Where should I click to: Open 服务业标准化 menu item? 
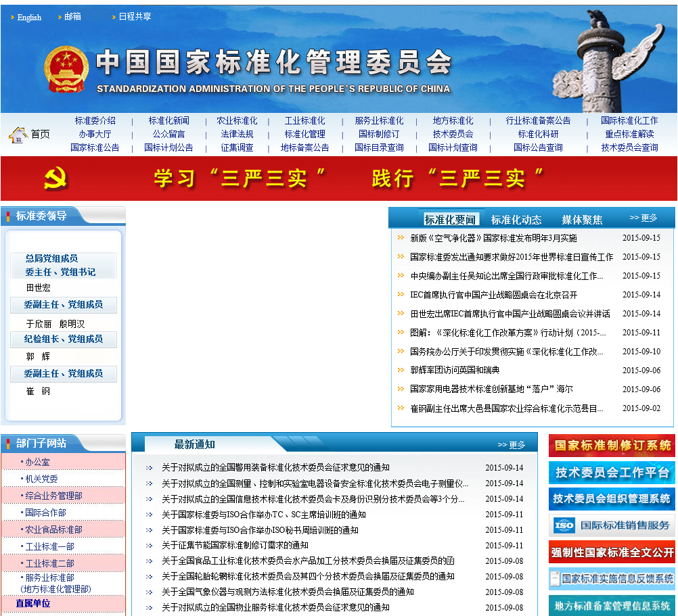(x=379, y=120)
